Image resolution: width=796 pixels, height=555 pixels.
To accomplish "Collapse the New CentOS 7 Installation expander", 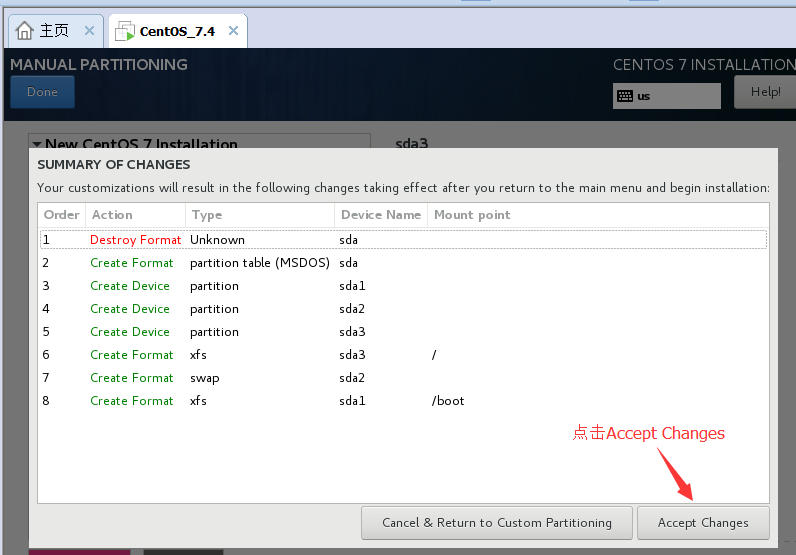I will (x=37, y=144).
